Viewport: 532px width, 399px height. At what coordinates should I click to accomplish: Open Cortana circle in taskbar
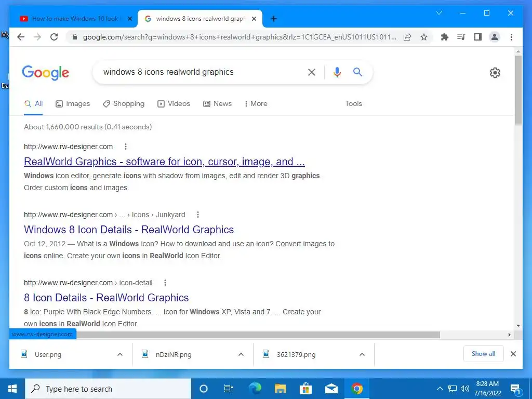pos(203,389)
